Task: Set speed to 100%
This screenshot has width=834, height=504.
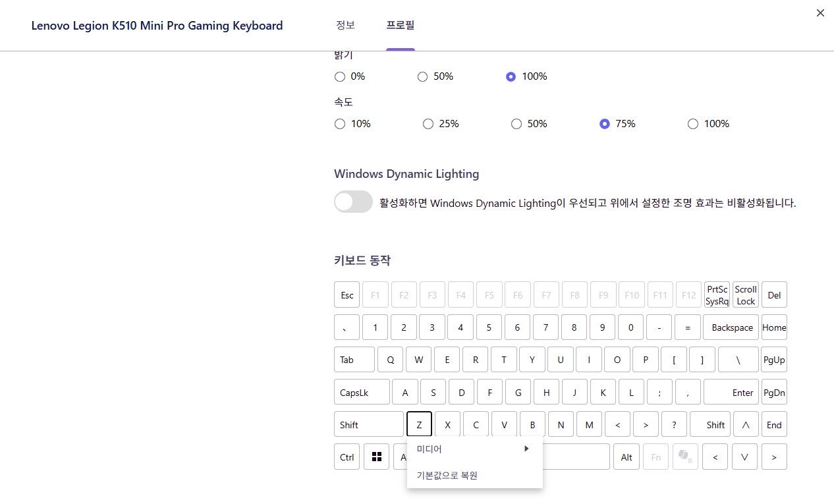Action: point(693,124)
